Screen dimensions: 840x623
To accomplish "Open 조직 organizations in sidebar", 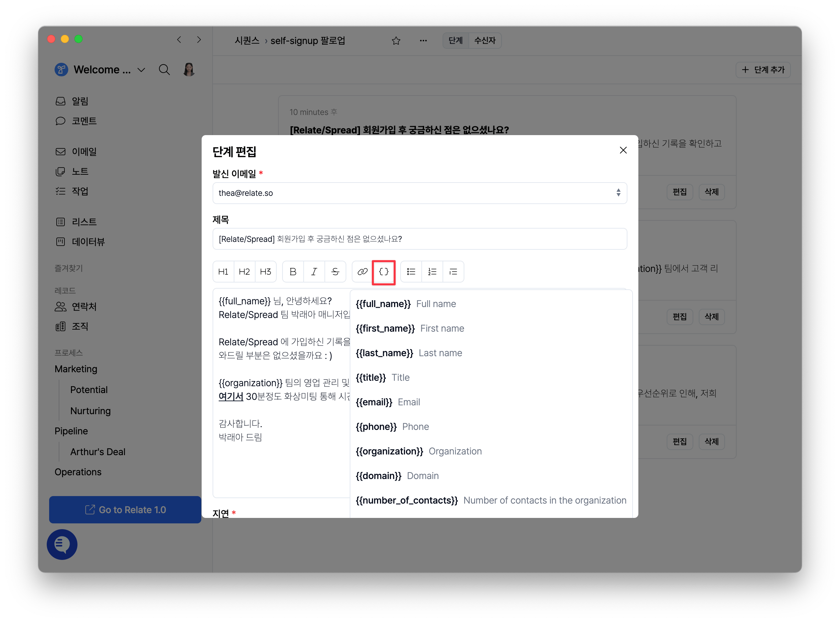I will [x=72, y=326].
